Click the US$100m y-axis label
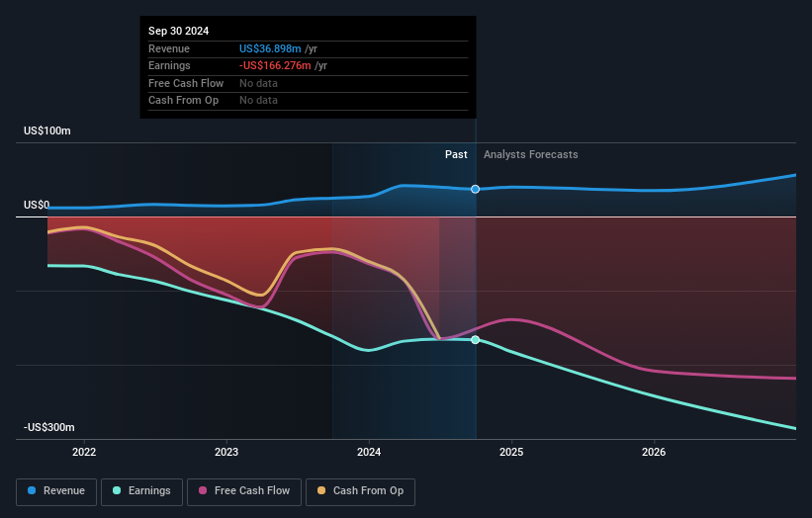The width and height of the screenshot is (812, 518). [x=47, y=130]
